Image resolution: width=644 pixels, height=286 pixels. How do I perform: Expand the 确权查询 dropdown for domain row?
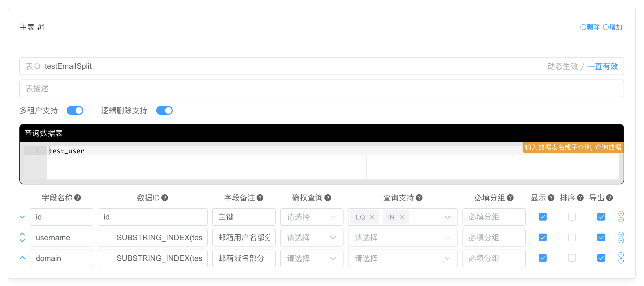(x=312, y=258)
